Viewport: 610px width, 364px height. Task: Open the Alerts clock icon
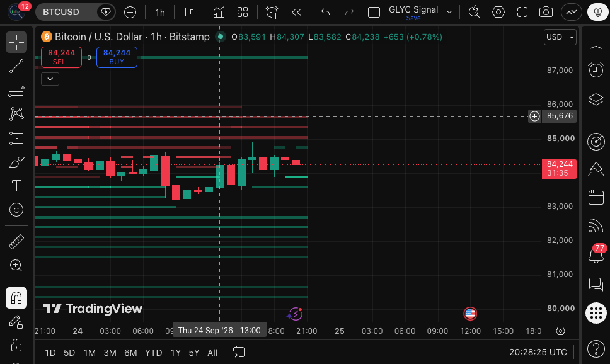click(x=596, y=70)
